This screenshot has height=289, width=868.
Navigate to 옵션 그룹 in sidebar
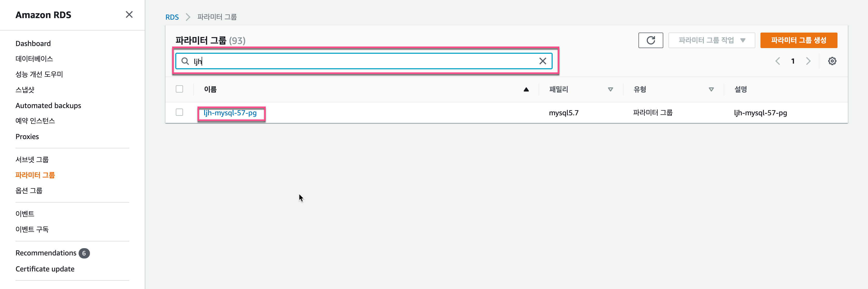click(x=29, y=190)
